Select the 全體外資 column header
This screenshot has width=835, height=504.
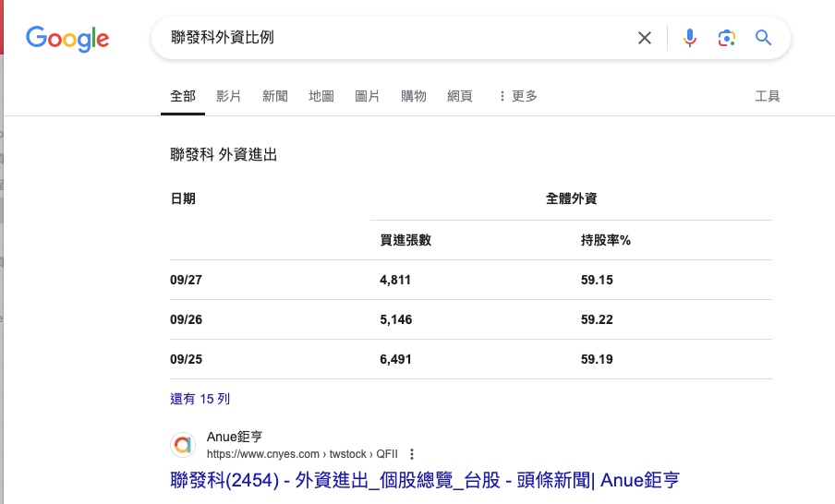click(572, 199)
